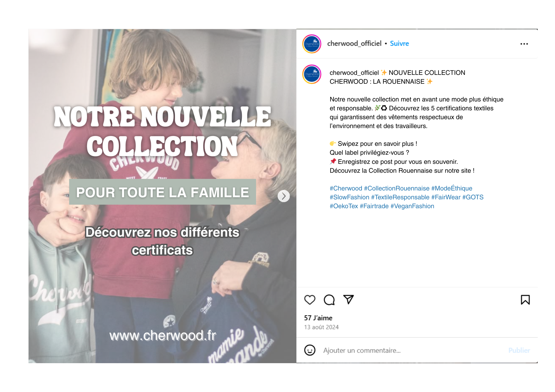
Task: Open comments via speech bubble icon
Action: (x=329, y=300)
